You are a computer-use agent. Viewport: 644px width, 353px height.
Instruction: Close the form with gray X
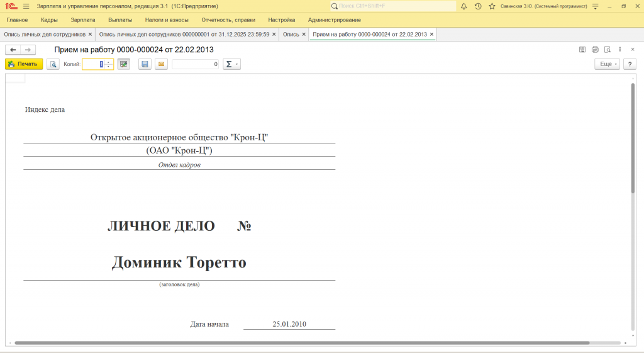pyautogui.click(x=633, y=50)
